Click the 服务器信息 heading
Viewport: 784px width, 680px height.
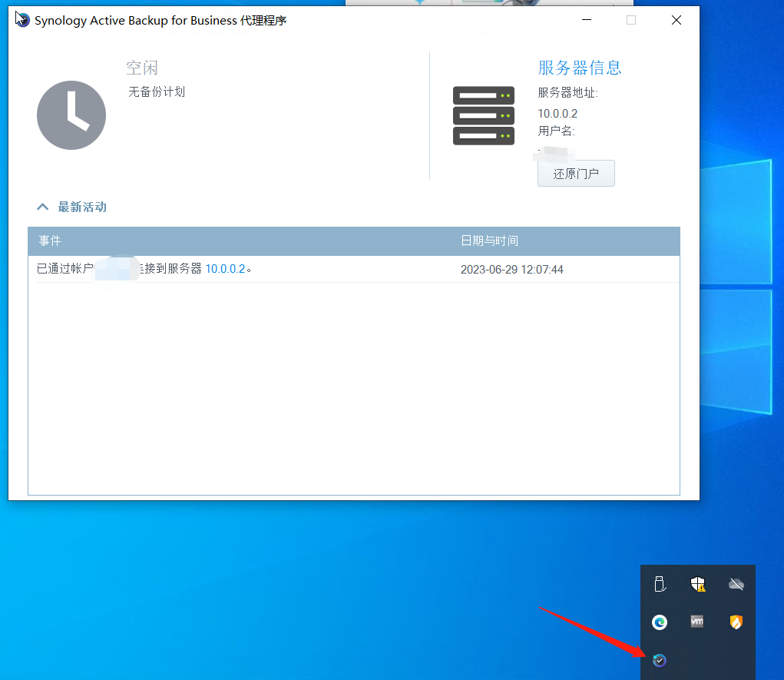pyautogui.click(x=580, y=68)
